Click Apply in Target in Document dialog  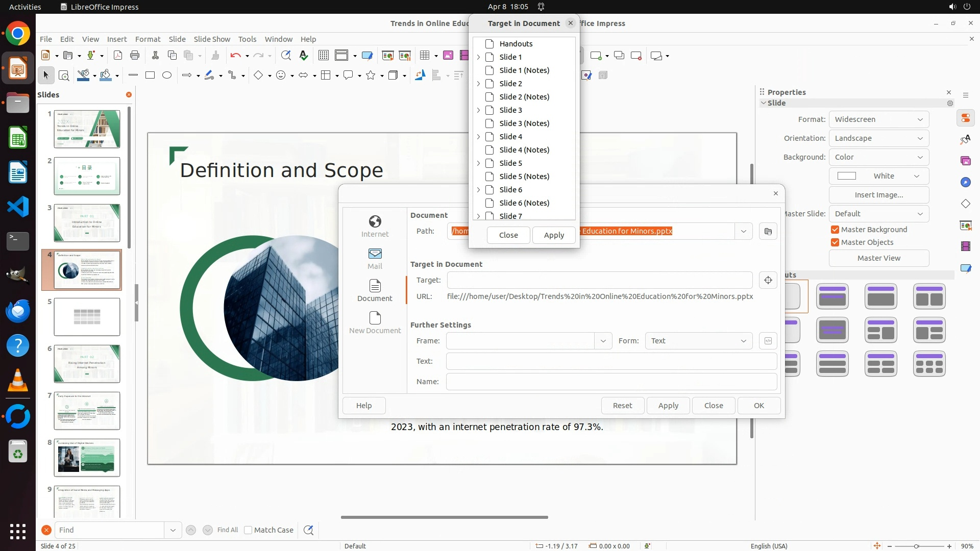tap(554, 235)
